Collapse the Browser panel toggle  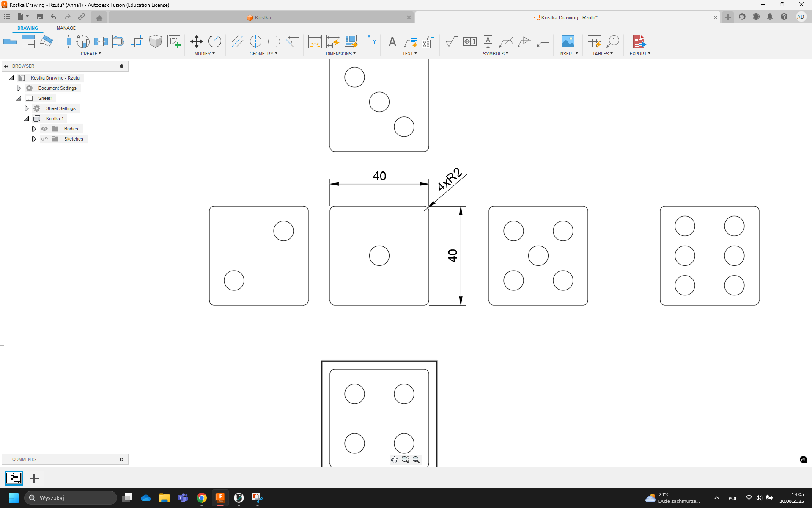point(6,66)
